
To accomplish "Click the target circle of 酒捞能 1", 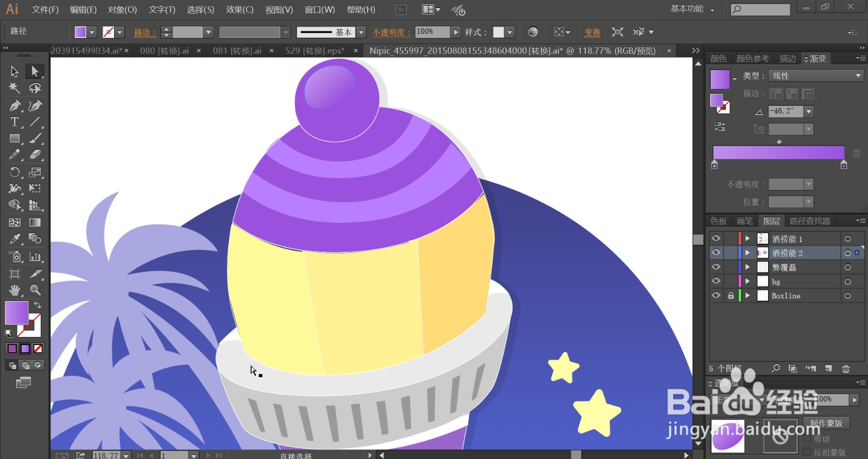I will point(847,239).
